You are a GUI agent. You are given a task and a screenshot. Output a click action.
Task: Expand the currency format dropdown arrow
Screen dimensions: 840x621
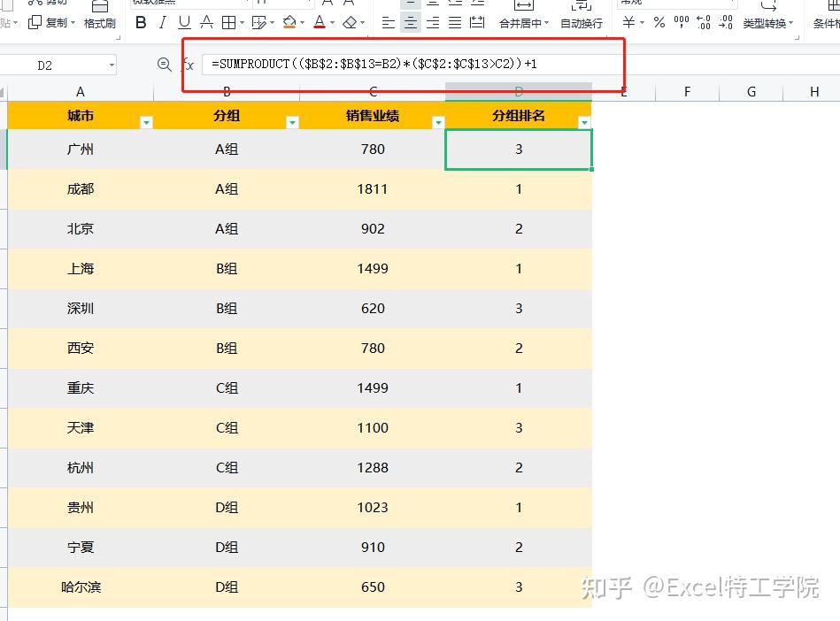pyautogui.click(x=642, y=23)
